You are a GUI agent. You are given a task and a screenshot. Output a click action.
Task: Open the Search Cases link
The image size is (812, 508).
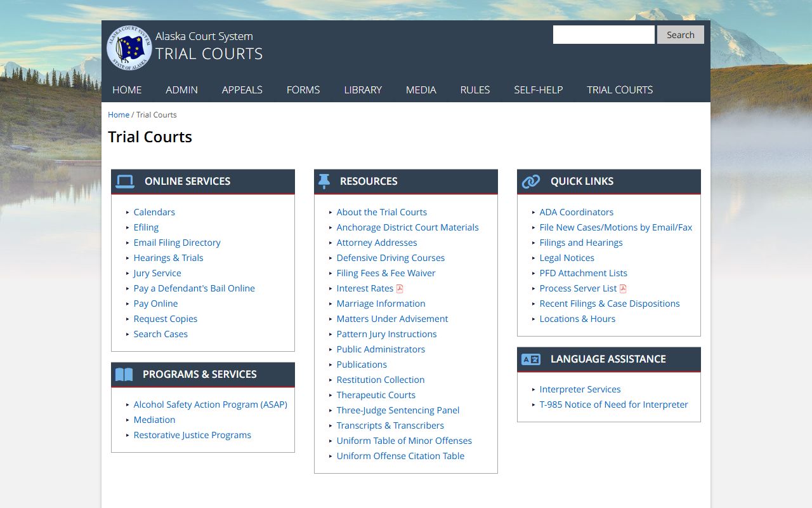pyautogui.click(x=160, y=334)
